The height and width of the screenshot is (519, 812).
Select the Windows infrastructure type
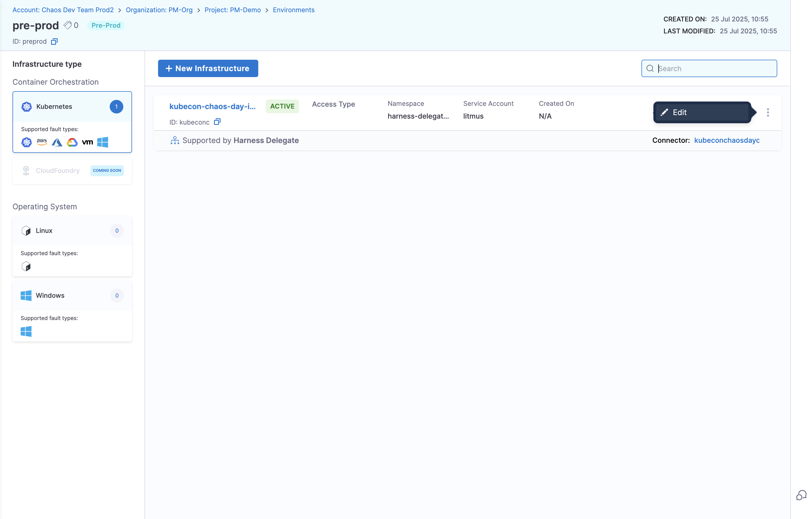[x=50, y=296]
